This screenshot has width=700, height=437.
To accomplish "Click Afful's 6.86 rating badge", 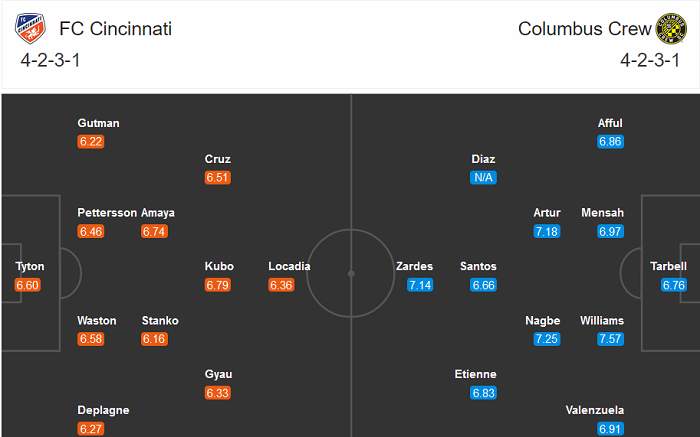I will point(611,142).
